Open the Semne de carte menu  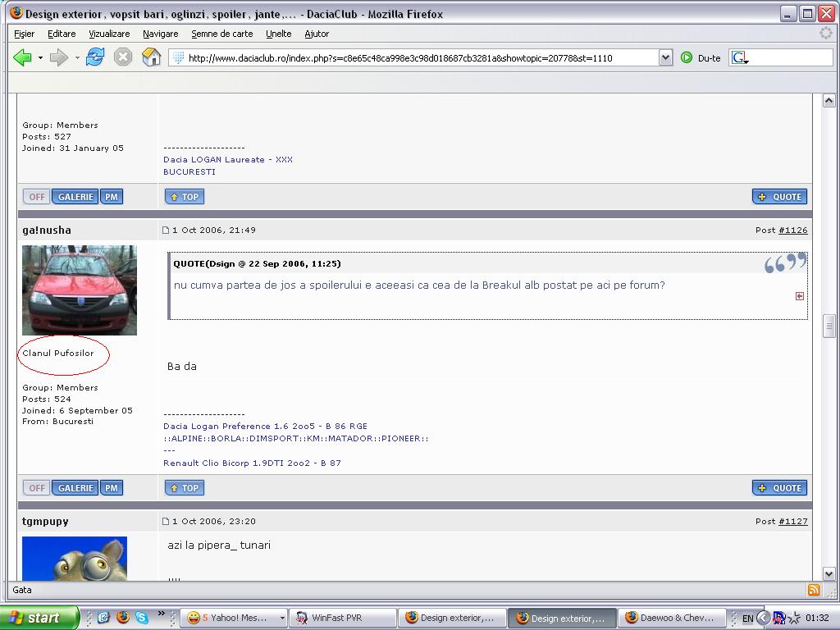click(221, 34)
